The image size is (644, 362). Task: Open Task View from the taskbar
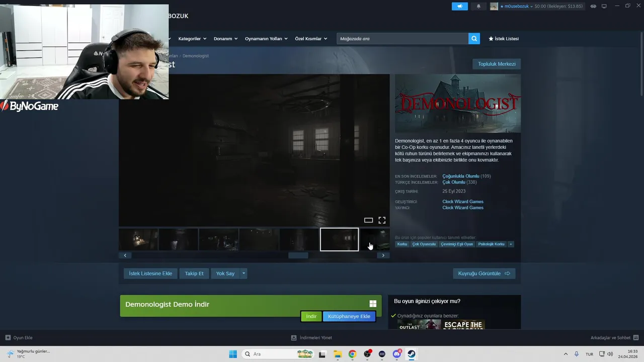pyautogui.click(x=323, y=354)
